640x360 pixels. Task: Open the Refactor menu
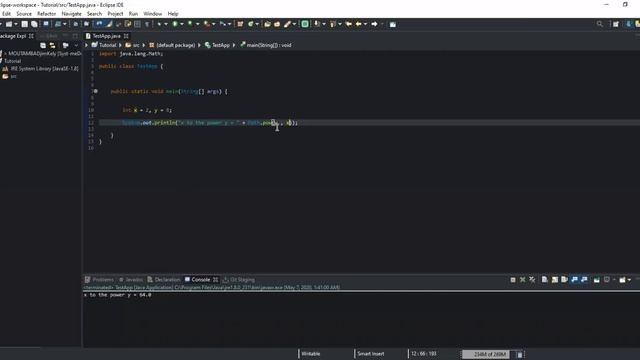pos(46,13)
